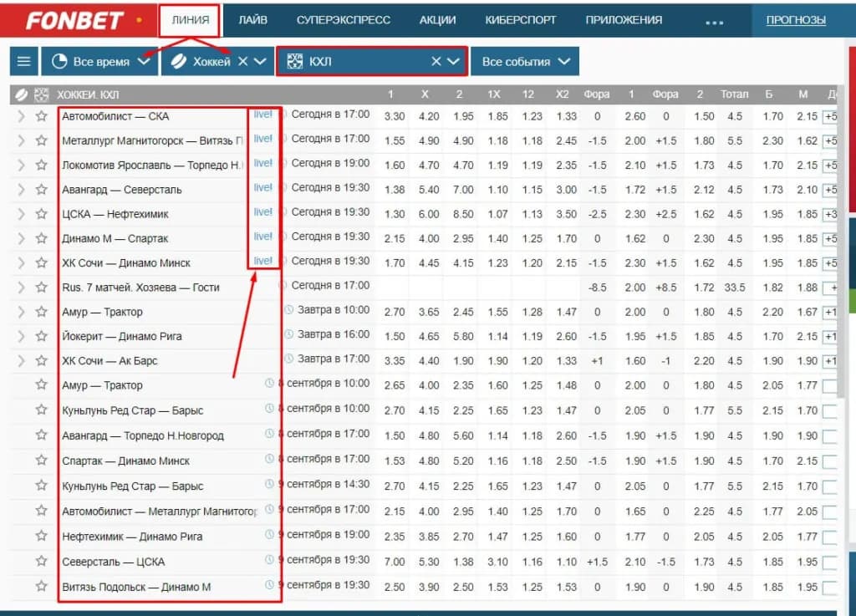The height and width of the screenshot is (616, 856).
Task: Expand the Rus. 7 матчей row
Action: (21, 287)
